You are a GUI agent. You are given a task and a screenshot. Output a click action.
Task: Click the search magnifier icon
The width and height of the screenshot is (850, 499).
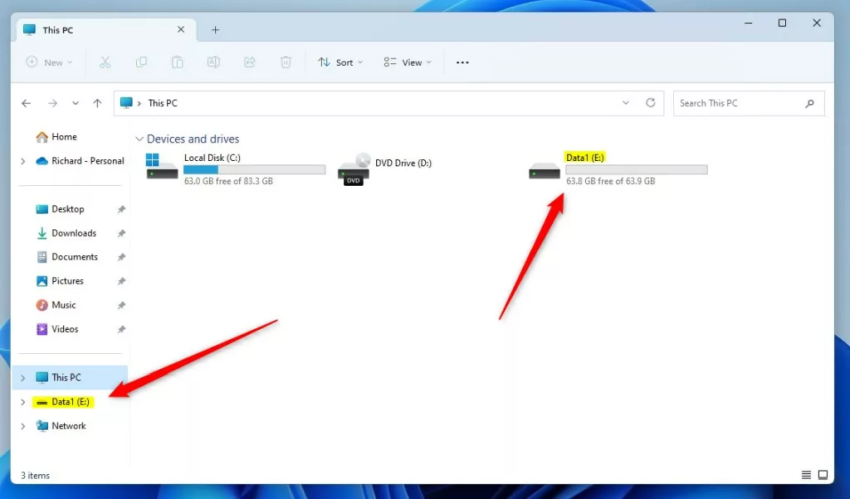[x=810, y=103]
